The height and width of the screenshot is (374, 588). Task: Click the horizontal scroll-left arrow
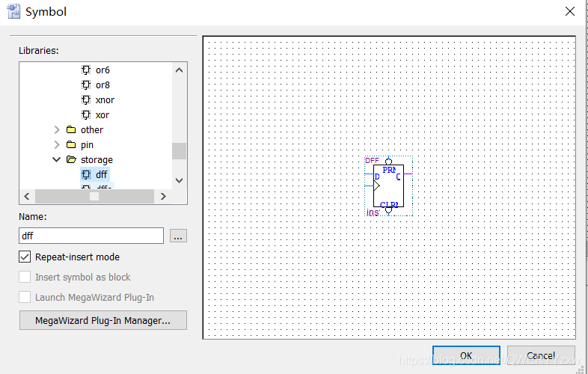coord(27,196)
